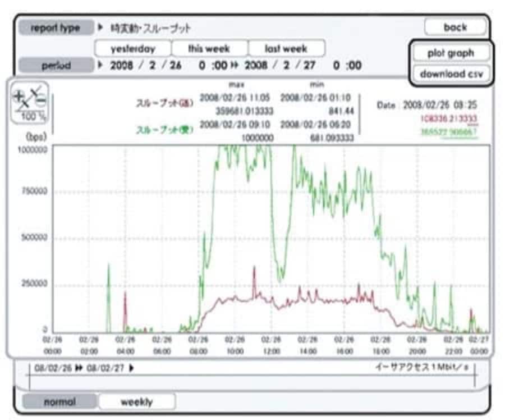This screenshot has width=505, height=420.
Task: Click the plot graph button
Action: [451, 53]
